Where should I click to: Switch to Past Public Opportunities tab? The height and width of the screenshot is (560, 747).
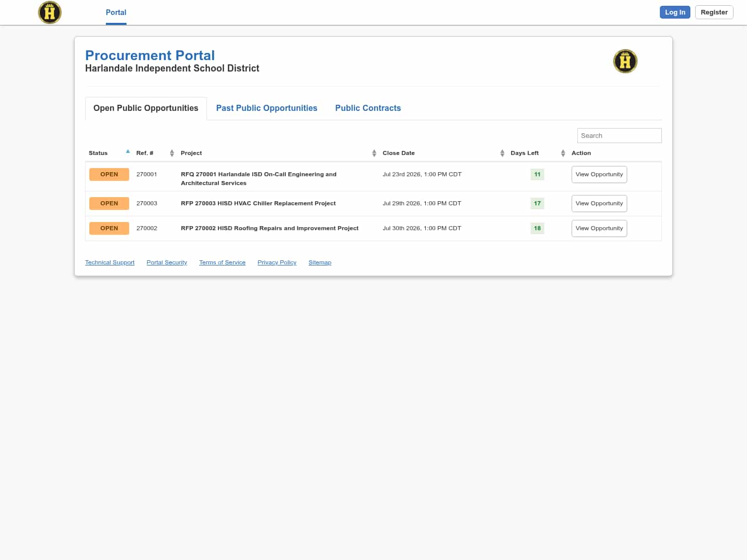point(267,108)
